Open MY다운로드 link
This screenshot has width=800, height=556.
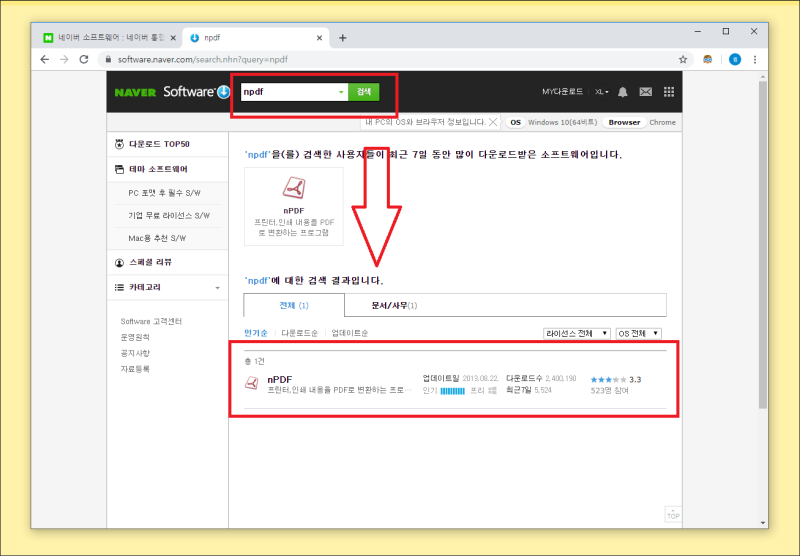[562, 92]
